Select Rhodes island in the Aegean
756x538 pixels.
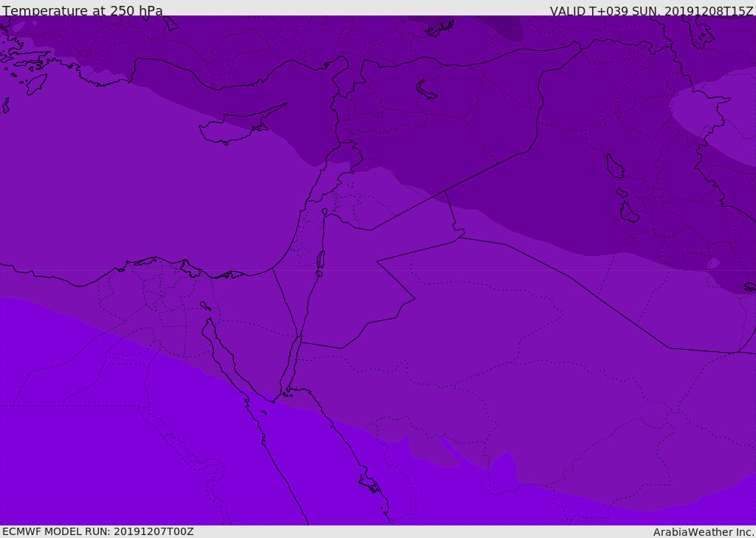tap(36, 83)
